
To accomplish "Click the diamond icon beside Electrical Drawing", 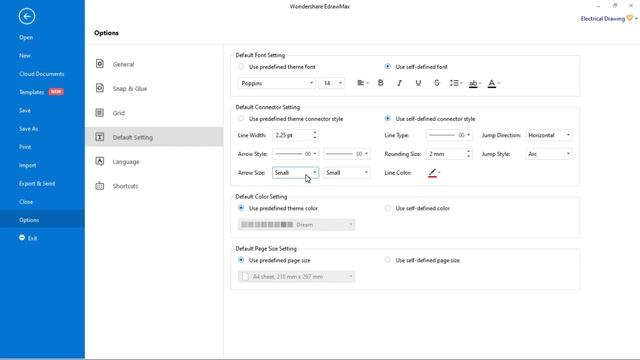I will pyautogui.click(x=630, y=18).
